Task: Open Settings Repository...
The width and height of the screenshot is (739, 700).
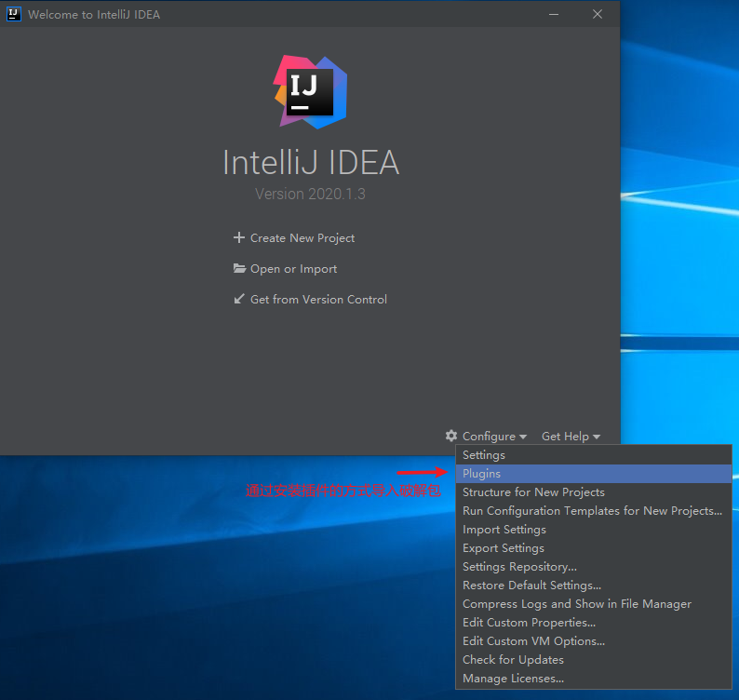Action: 594,567
